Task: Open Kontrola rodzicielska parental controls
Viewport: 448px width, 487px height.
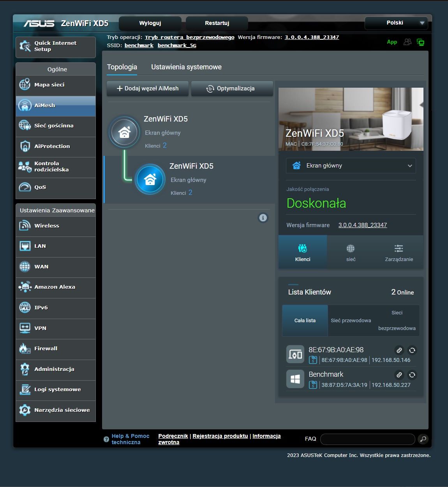Action: pyautogui.click(x=56, y=167)
